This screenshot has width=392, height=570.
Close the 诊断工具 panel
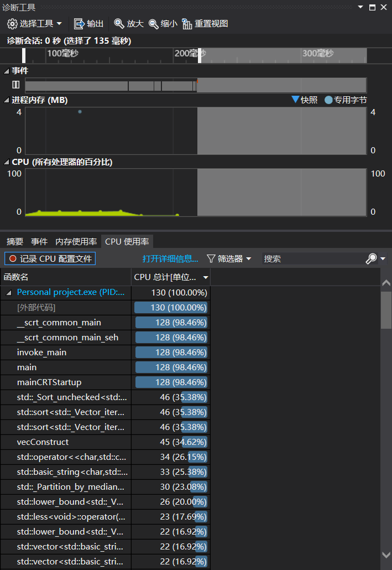pyautogui.click(x=384, y=7)
